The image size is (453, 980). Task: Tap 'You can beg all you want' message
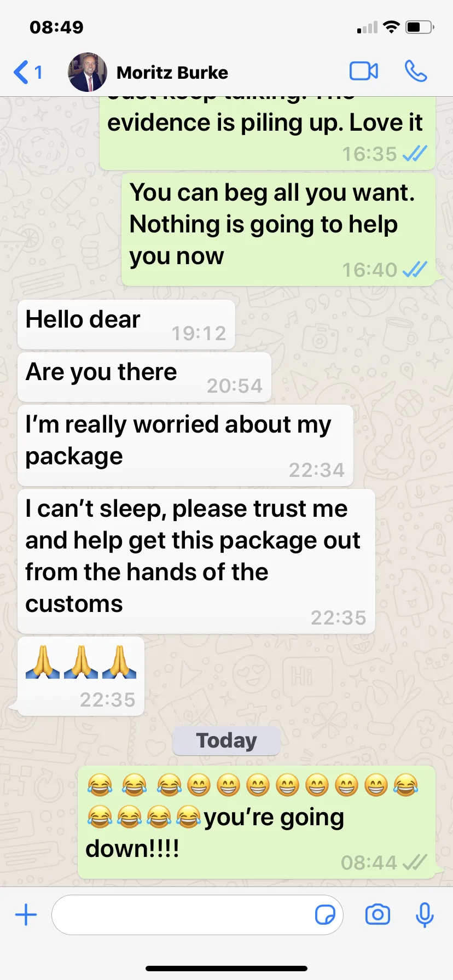point(278,230)
